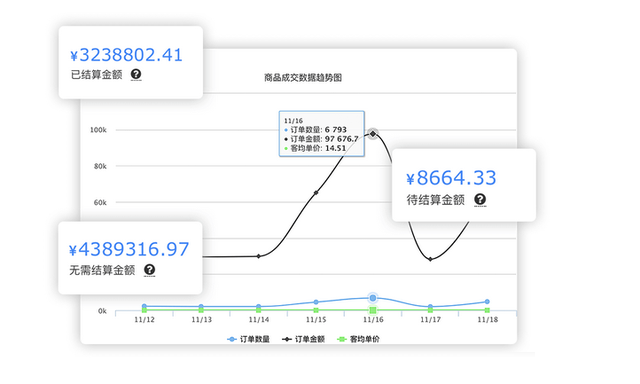This screenshot has width=640, height=384.
Task: Click the blue 11/18 订单数量 data point
Action: pyautogui.click(x=487, y=302)
